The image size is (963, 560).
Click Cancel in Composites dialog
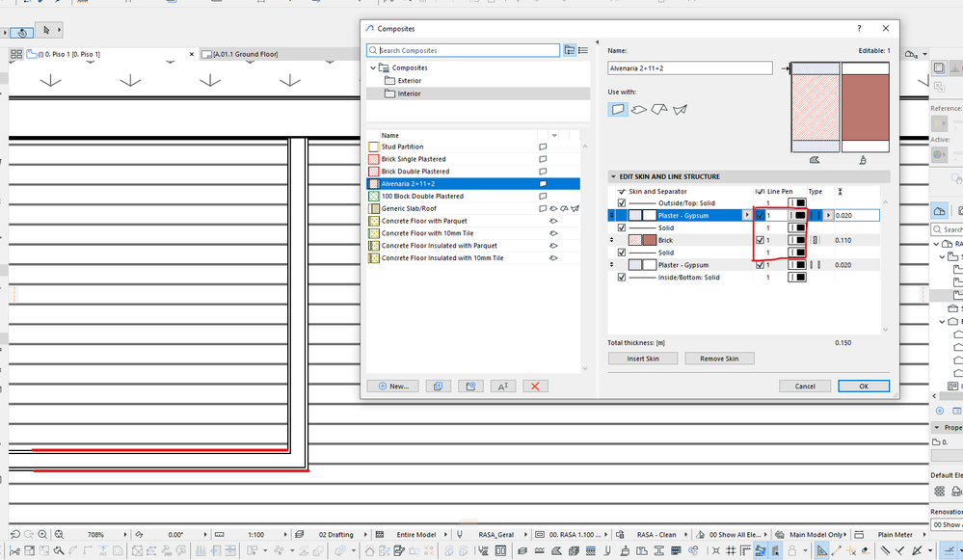coord(805,387)
